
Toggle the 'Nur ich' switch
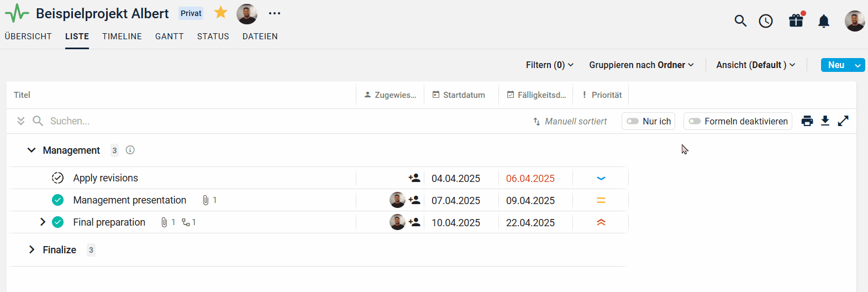(x=633, y=121)
